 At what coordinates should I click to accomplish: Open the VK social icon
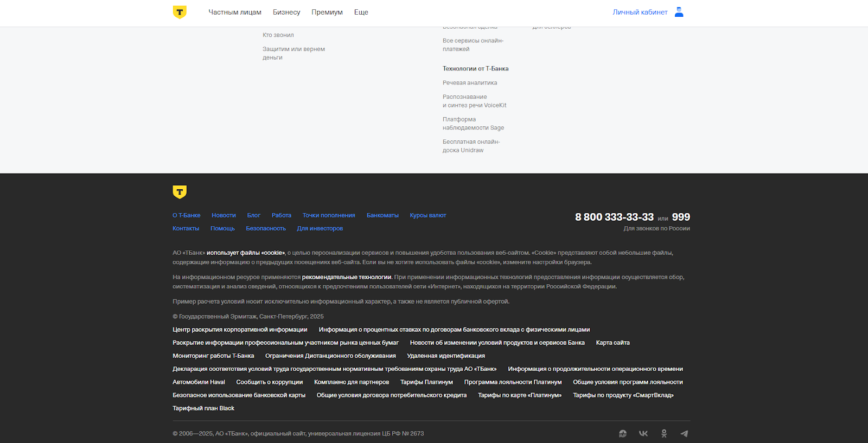(643, 434)
